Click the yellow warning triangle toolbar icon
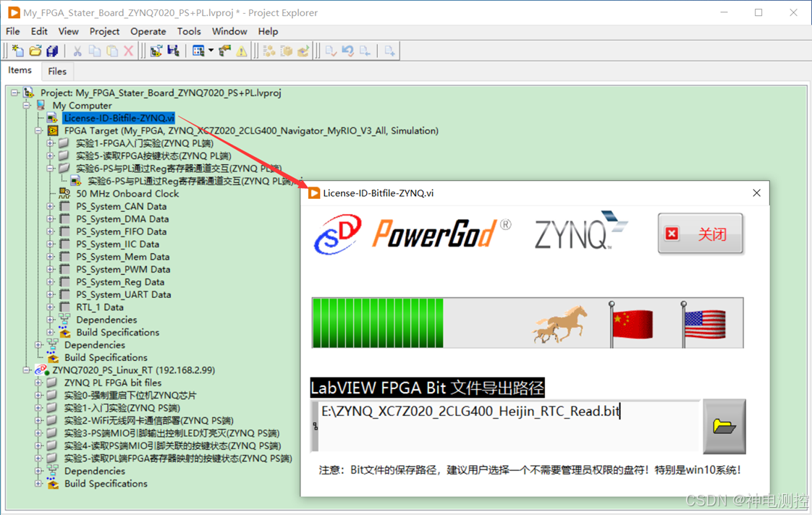812x515 pixels. click(x=242, y=51)
